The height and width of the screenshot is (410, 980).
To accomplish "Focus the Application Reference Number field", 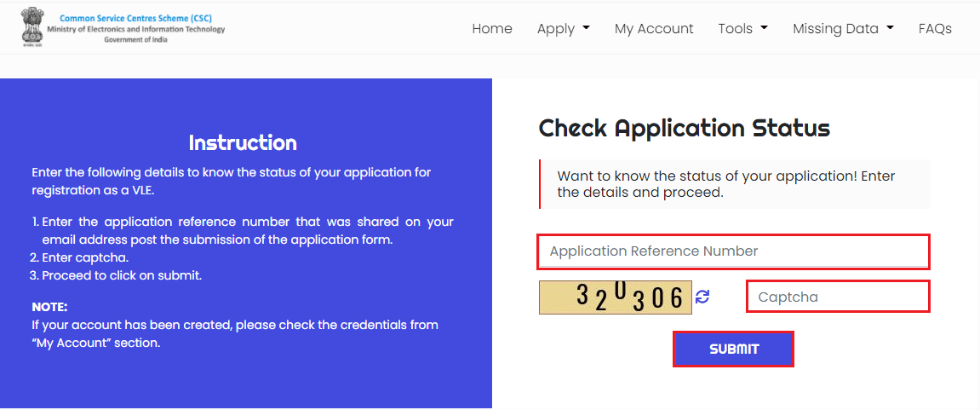I will coord(733,251).
